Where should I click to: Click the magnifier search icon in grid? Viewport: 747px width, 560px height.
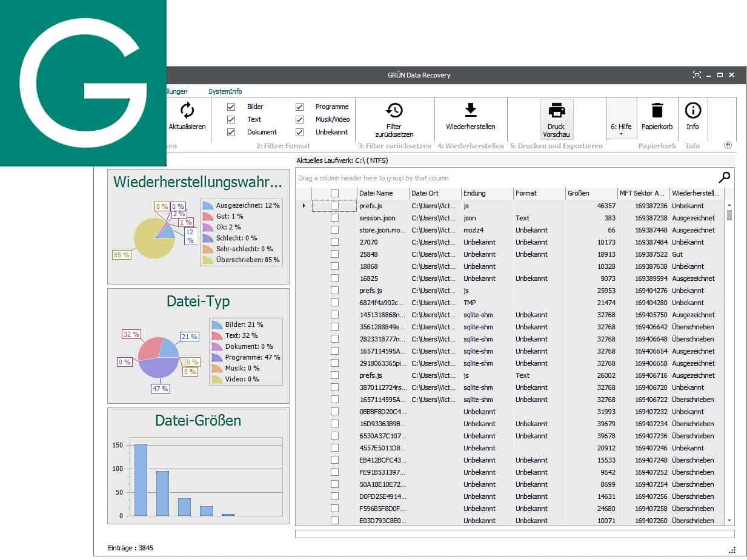724,177
